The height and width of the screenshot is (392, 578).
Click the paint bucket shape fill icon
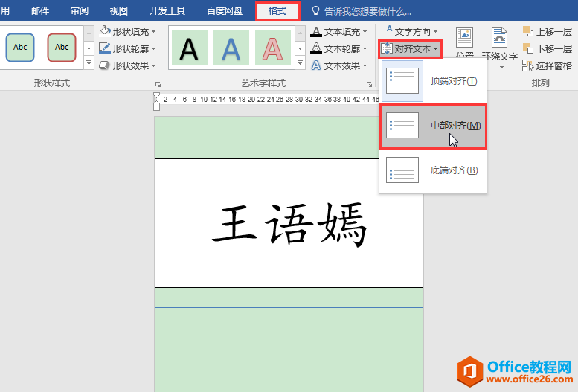coord(105,31)
